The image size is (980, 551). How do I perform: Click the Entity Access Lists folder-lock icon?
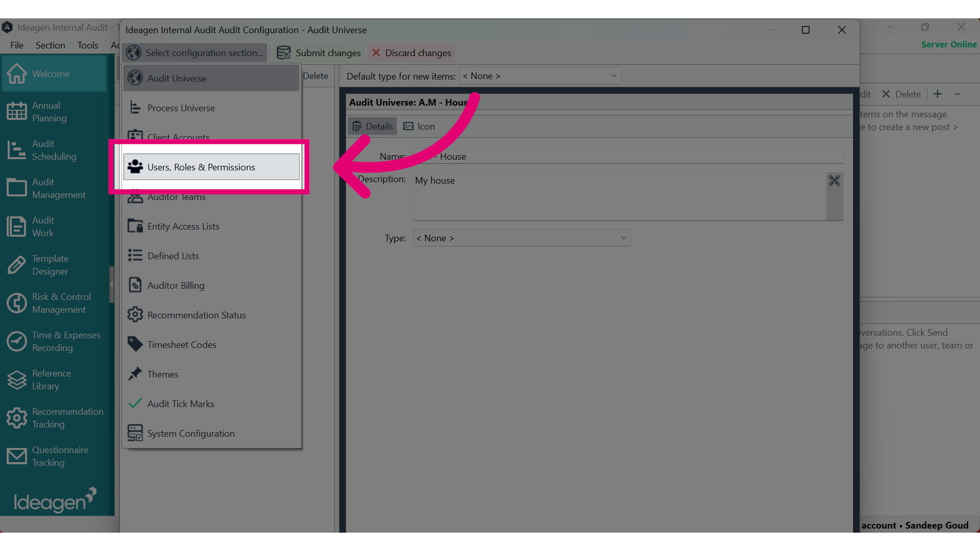tap(135, 226)
